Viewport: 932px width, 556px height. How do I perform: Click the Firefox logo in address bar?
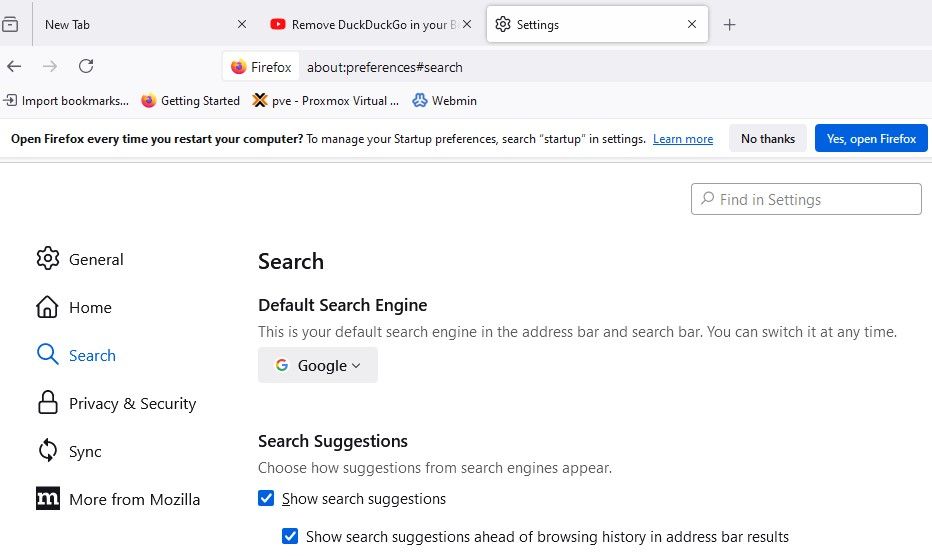point(238,67)
